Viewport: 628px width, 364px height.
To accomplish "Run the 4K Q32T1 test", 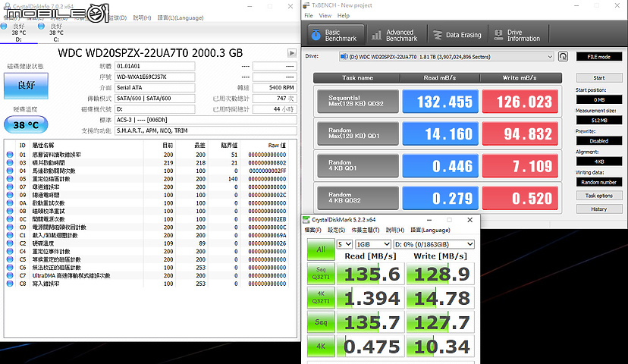I will (321, 297).
